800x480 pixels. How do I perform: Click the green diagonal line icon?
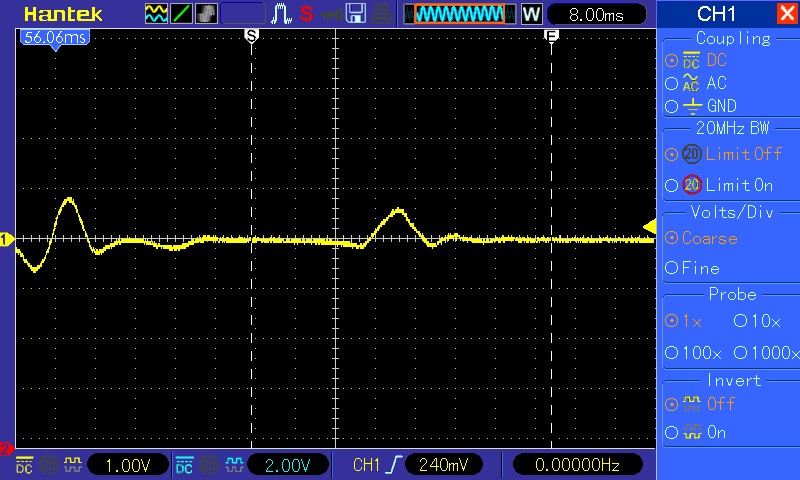click(x=181, y=14)
